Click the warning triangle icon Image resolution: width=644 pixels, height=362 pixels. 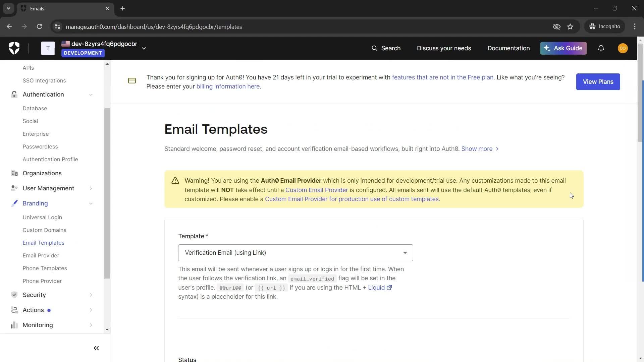click(175, 181)
